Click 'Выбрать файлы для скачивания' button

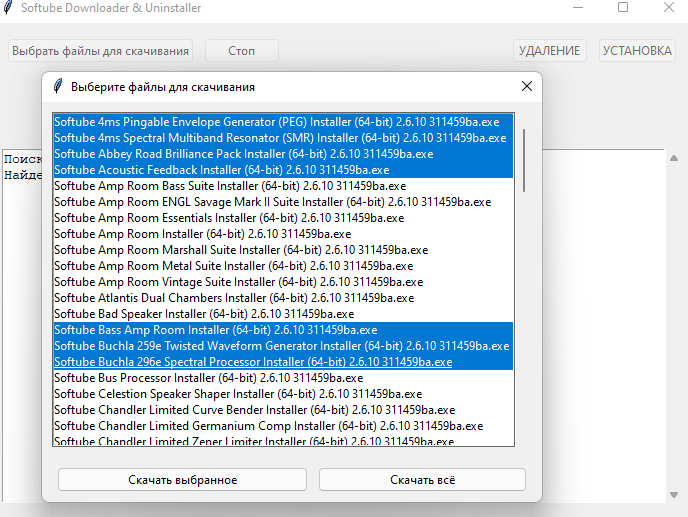tap(100, 51)
